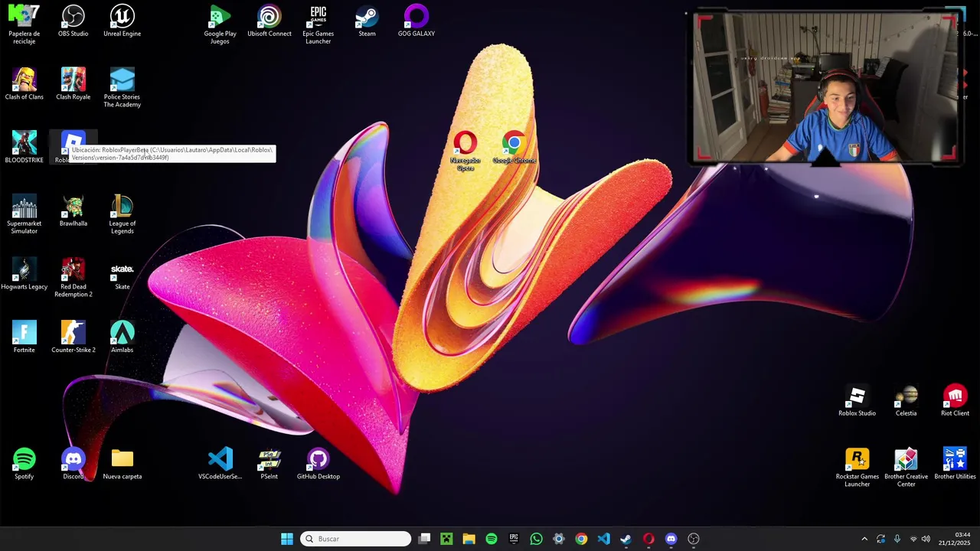The width and height of the screenshot is (980, 551).
Task: Launch OBS Studio from the desktop
Action: click(73, 21)
